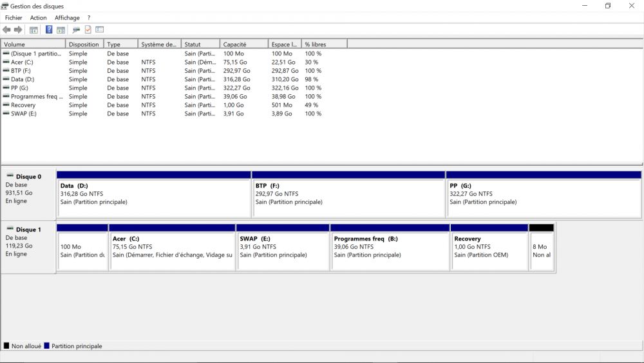Select SWAP (E:) partition block on Disque 1
This screenshot has width=644, height=363.
click(283, 250)
